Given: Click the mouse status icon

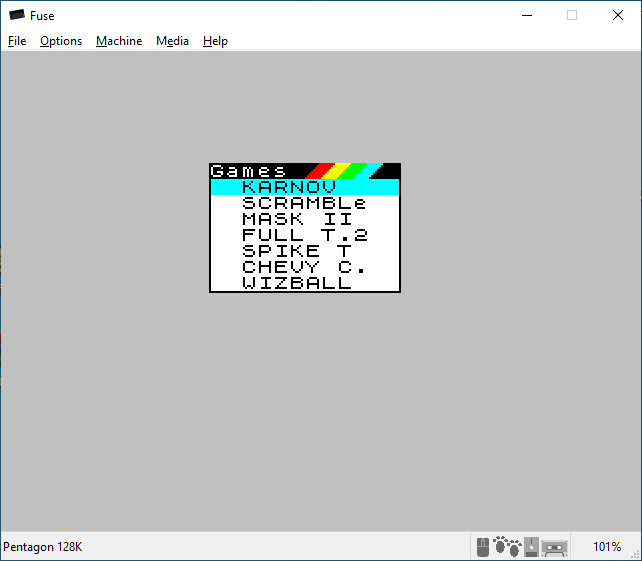Looking at the screenshot, I should 483,547.
